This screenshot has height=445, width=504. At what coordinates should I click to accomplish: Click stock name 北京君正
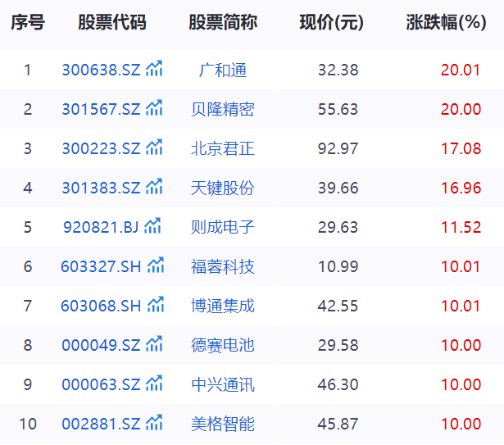[x=223, y=148]
